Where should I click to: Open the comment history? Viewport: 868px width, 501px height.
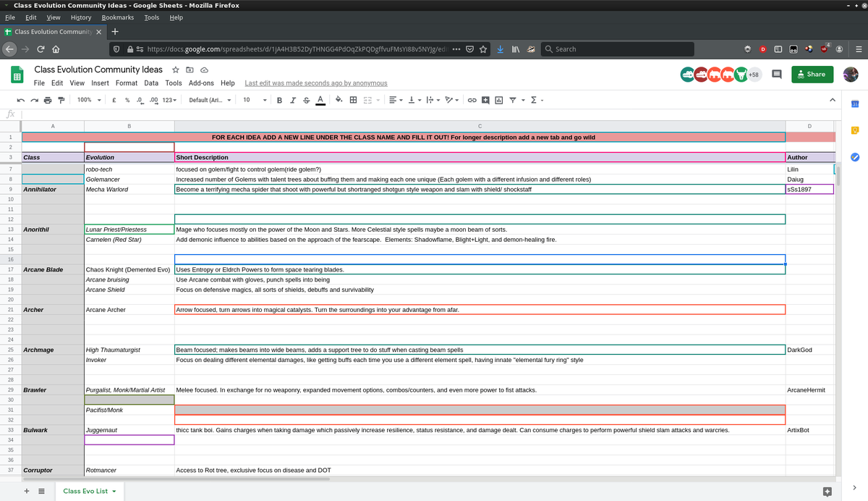pos(777,74)
